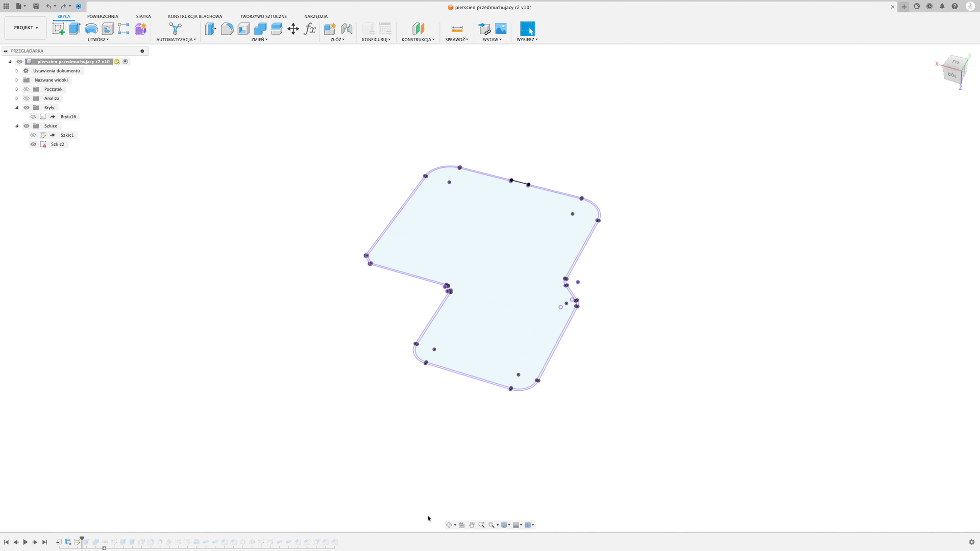Select the Revolve tool

point(91,29)
